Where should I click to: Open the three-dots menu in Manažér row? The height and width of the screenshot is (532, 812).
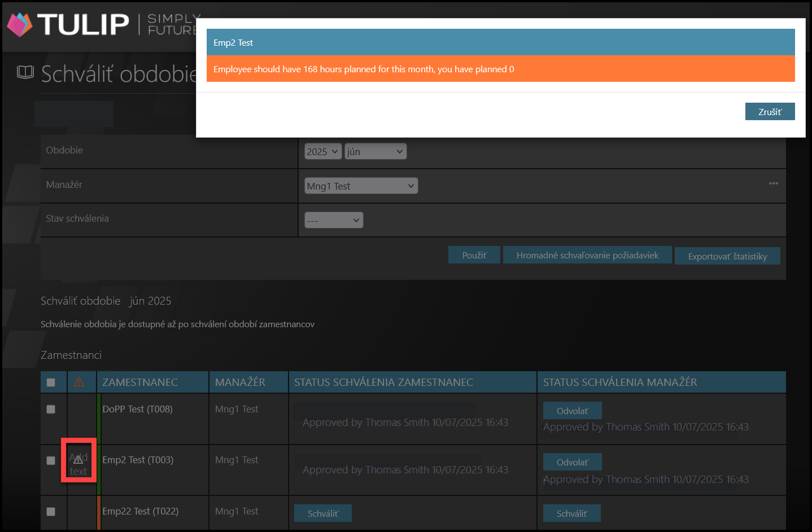point(773,183)
